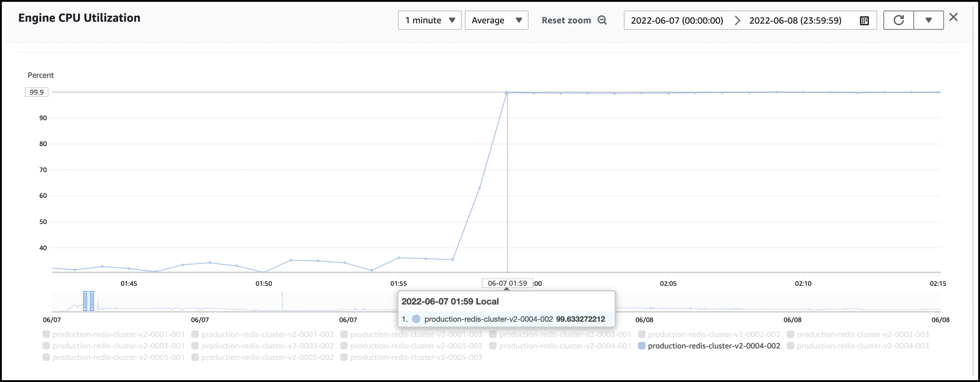Click the Engine CPU Utilization title

79,18
